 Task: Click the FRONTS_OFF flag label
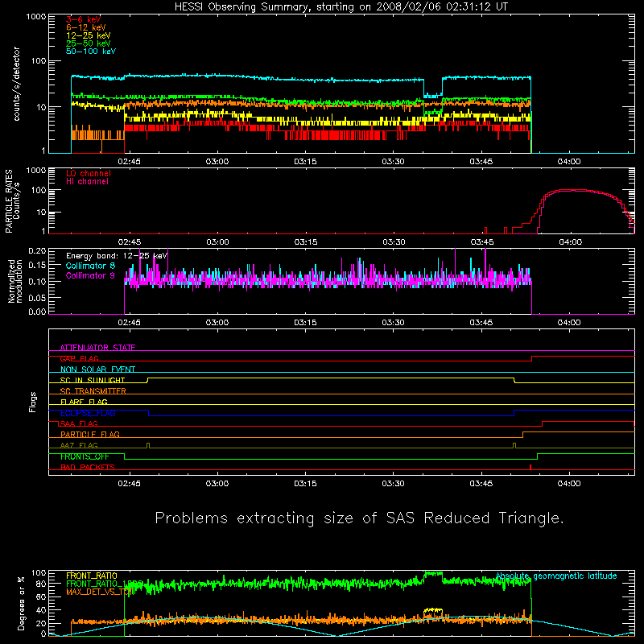(x=85, y=456)
